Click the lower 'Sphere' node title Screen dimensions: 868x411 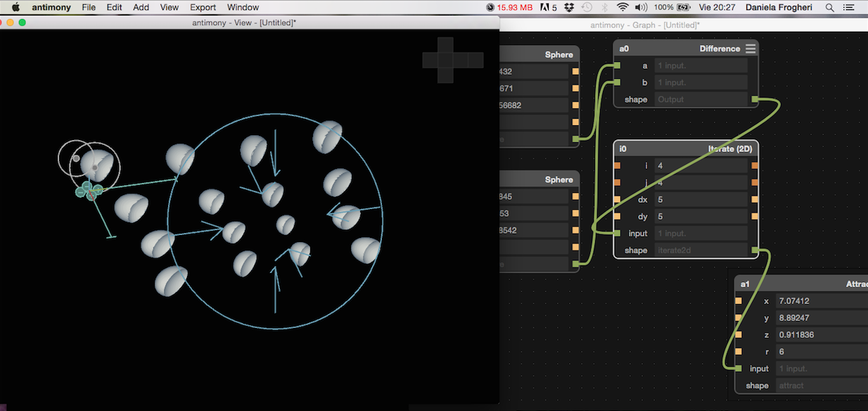(559, 180)
